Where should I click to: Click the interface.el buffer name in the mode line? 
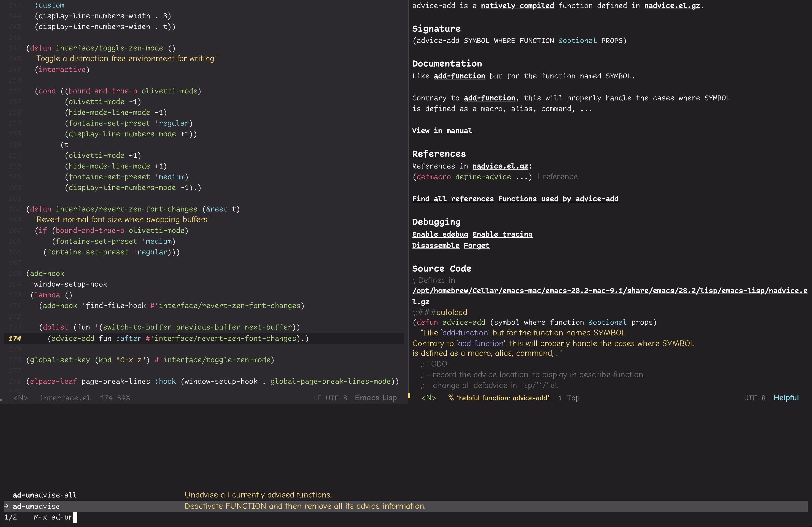point(65,398)
